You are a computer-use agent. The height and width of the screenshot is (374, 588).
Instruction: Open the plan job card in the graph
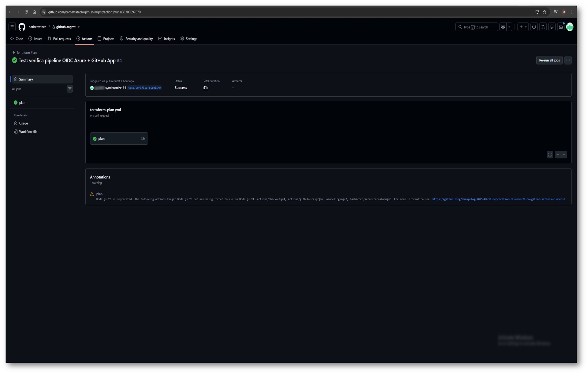point(119,139)
